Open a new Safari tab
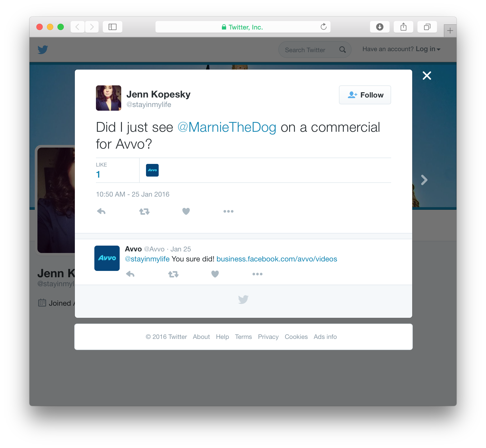Image resolution: width=486 pixels, height=448 pixels. [x=450, y=31]
